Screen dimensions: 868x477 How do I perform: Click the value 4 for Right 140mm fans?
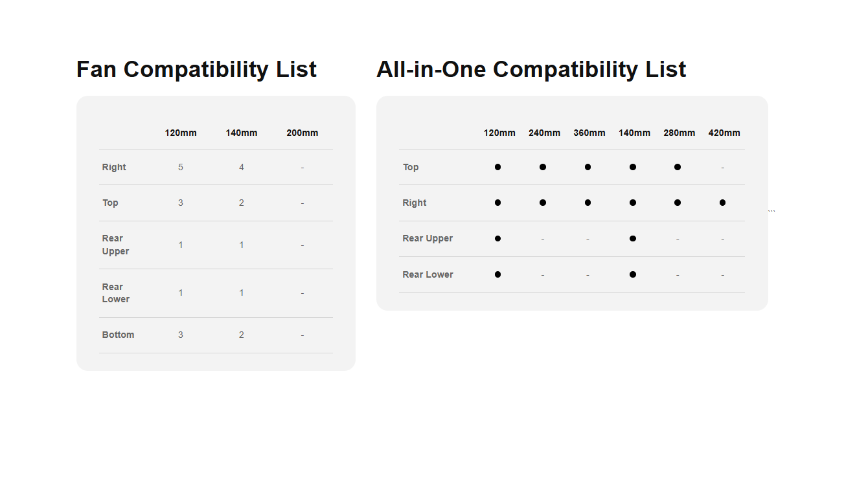(x=242, y=167)
